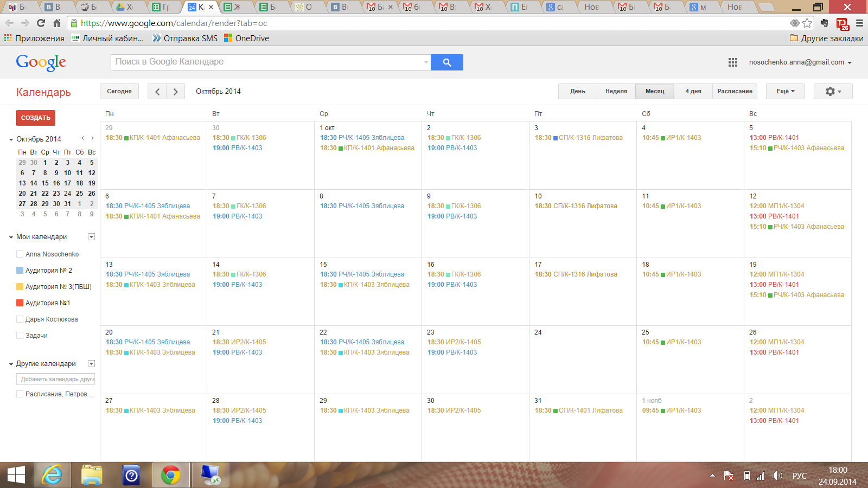The width and height of the screenshot is (868, 488).
Task: Switch to the Неделя view
Action: (x=616, y=91)
